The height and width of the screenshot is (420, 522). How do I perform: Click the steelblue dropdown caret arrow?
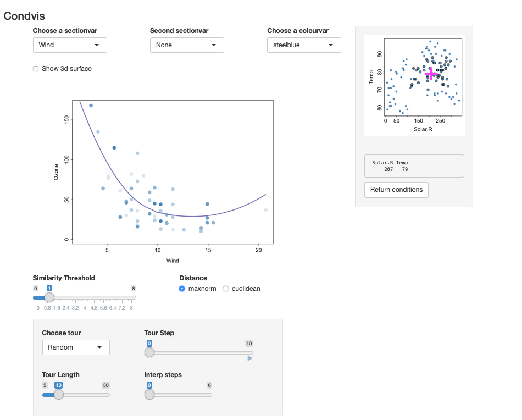pos(331,45)
